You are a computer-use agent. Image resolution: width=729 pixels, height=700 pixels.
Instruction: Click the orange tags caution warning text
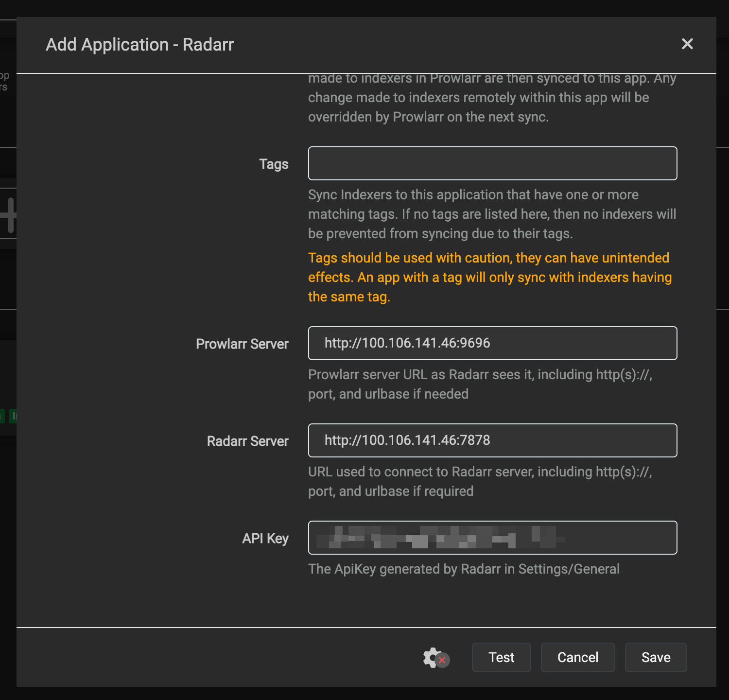pyautogui.click(x=490, y=277)
